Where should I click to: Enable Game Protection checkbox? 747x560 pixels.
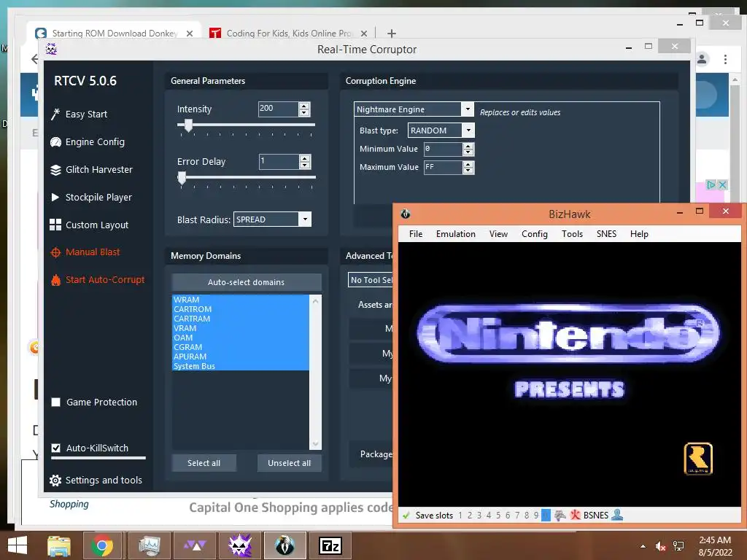point(55,402)
